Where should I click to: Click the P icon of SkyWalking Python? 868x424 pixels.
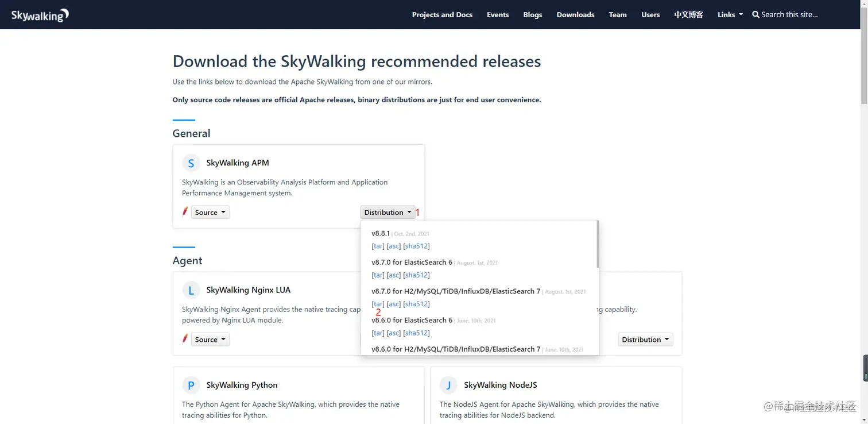[191, 385]
